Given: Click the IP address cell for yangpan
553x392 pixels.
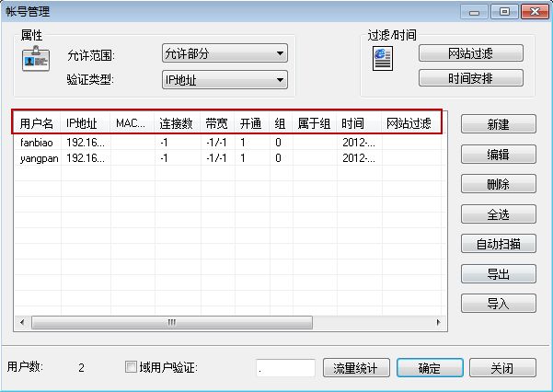Looking at the screenshot, I should pyautogui.click(x=86, y=157).
